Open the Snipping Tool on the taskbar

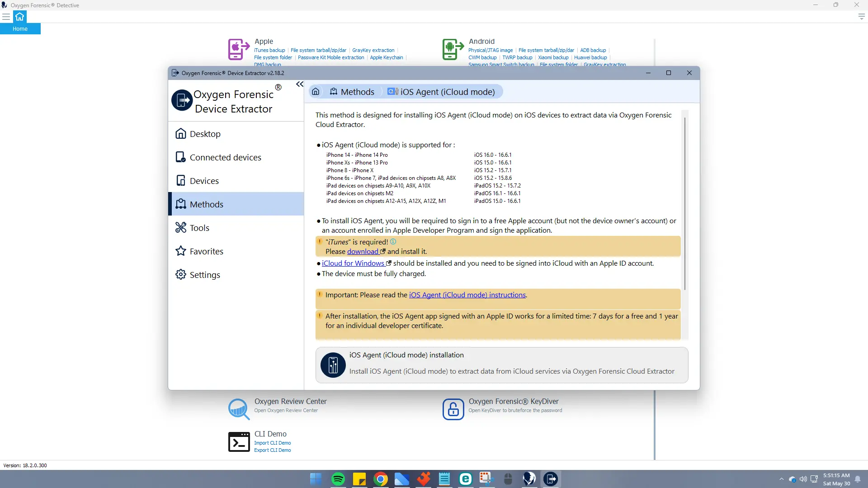coord(486,479)
